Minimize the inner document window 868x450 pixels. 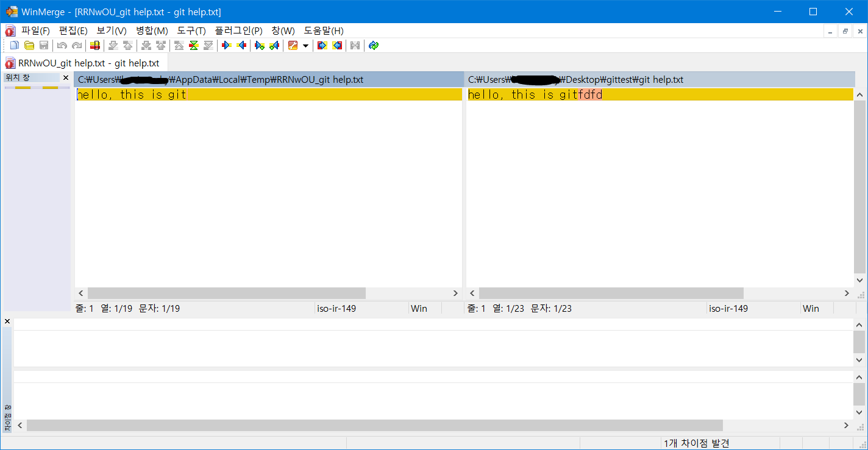click(830, 31)
